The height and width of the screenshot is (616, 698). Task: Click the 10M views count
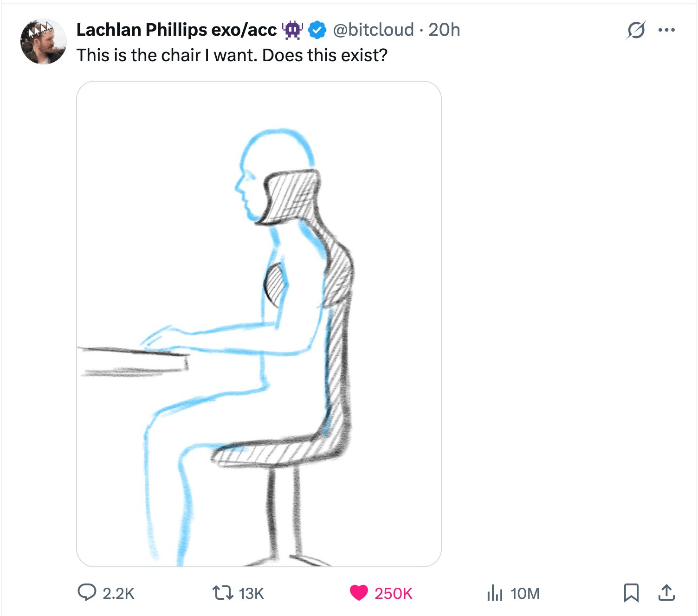click(525, 593)
